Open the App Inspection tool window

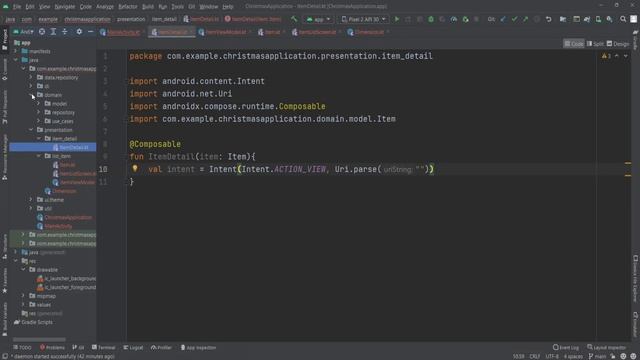coord(198,347)
